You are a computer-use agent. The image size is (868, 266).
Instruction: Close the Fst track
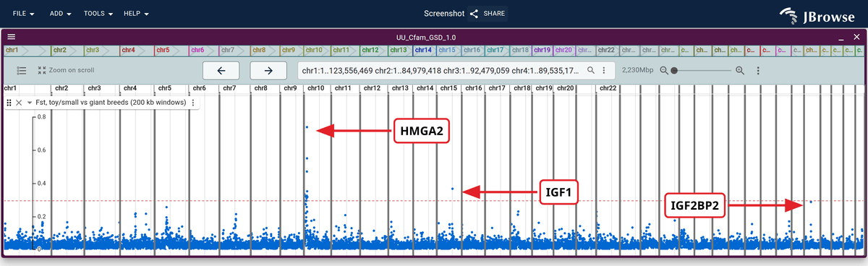pos(20,103)
